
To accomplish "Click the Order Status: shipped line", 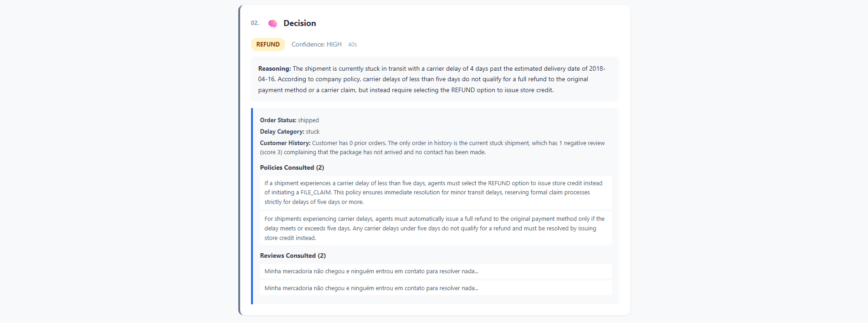I will point(289,120).
